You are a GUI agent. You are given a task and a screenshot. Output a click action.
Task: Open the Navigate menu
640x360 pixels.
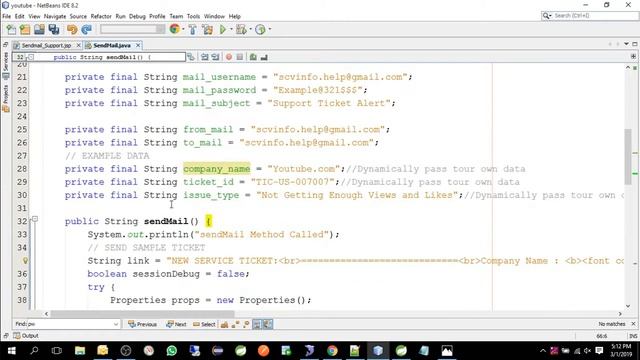(55, 16)
